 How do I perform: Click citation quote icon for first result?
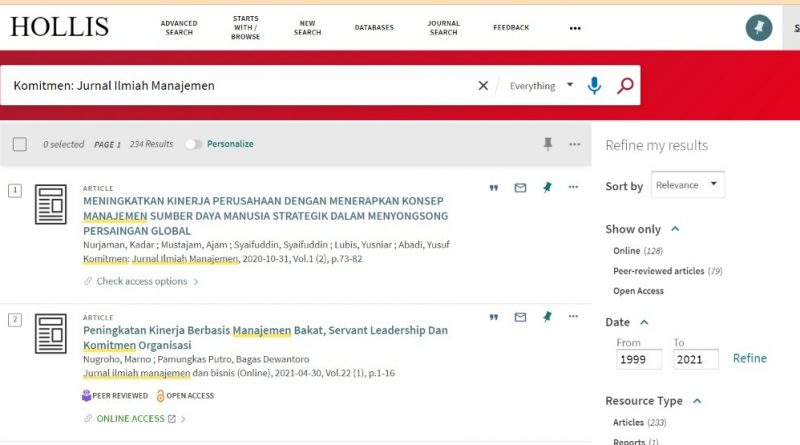click(x=493, y=187)
